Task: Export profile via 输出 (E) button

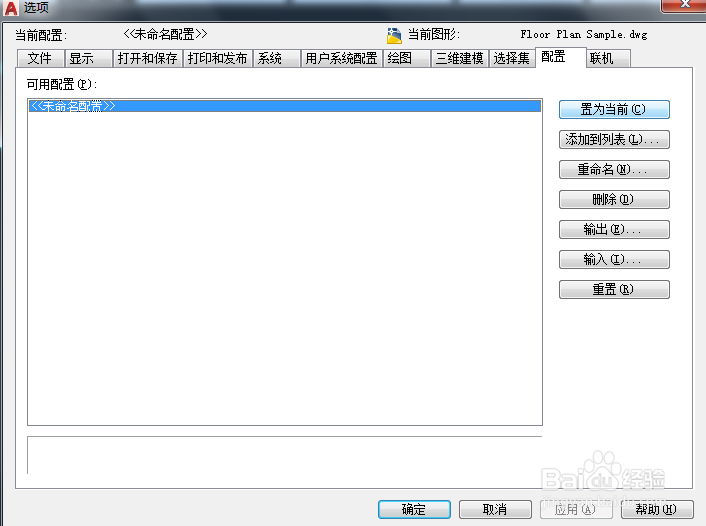Action: (614, 230)
